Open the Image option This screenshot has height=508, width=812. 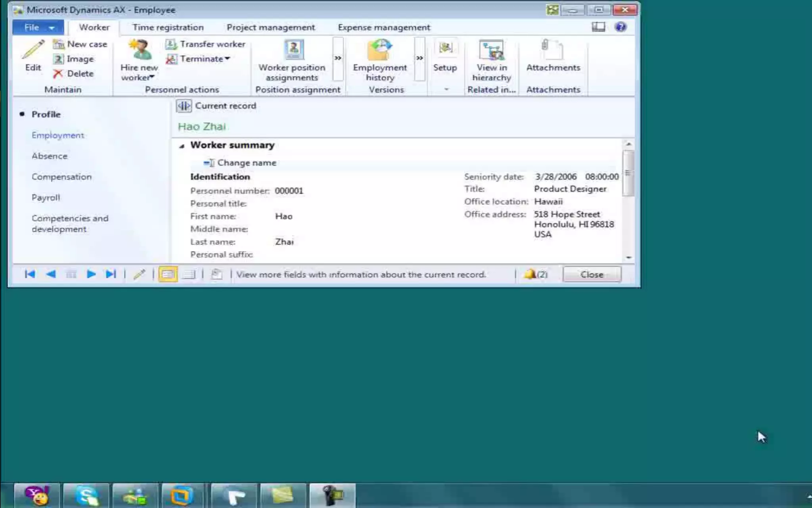[74, 59]
